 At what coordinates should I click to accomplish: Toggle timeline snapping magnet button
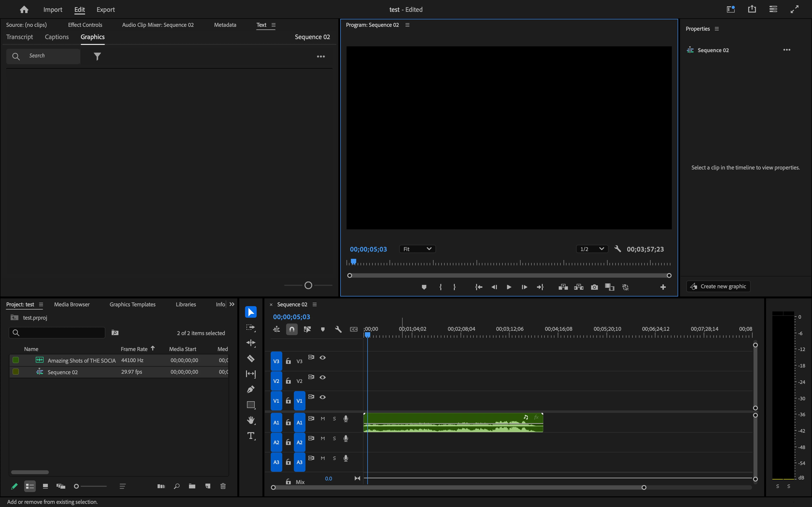pyautogui.click(x=292, y=329)
